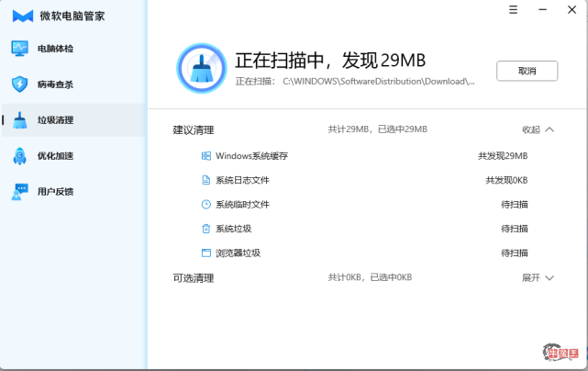This screenshot has width=588, height=371.
Task: Open 用户反馈 chat icon
Action: click(19, 192)
